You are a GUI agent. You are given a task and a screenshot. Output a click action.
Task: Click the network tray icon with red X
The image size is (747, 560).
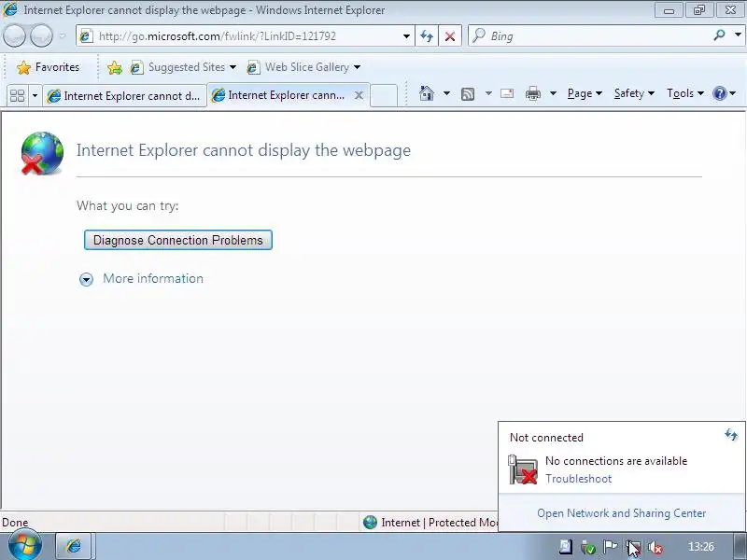(x=633, y=547)
